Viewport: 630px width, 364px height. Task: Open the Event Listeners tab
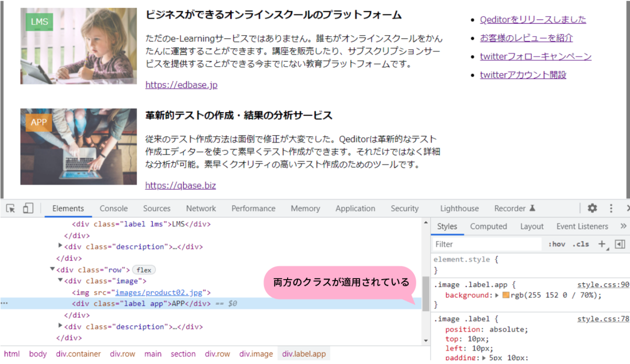click(582, 226)
